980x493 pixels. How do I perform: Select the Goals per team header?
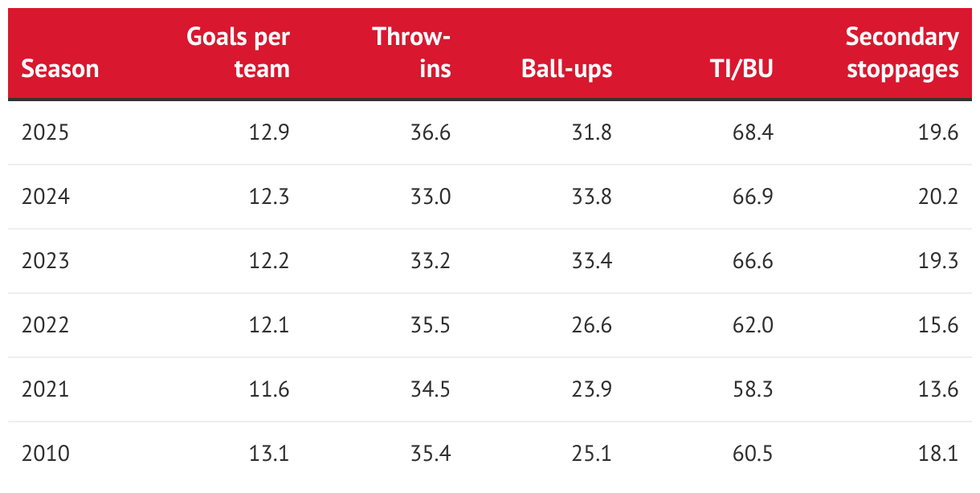pos(238,52)
